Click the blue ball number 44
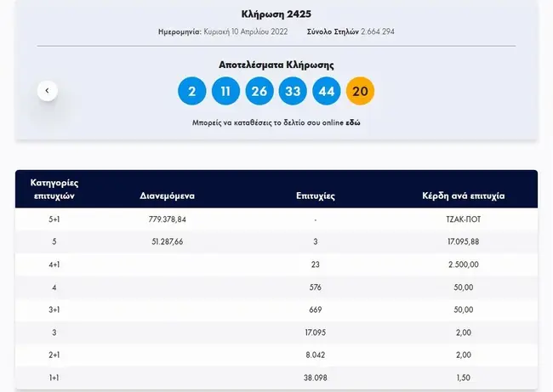553x392 pixels. [x=327, y=91]
